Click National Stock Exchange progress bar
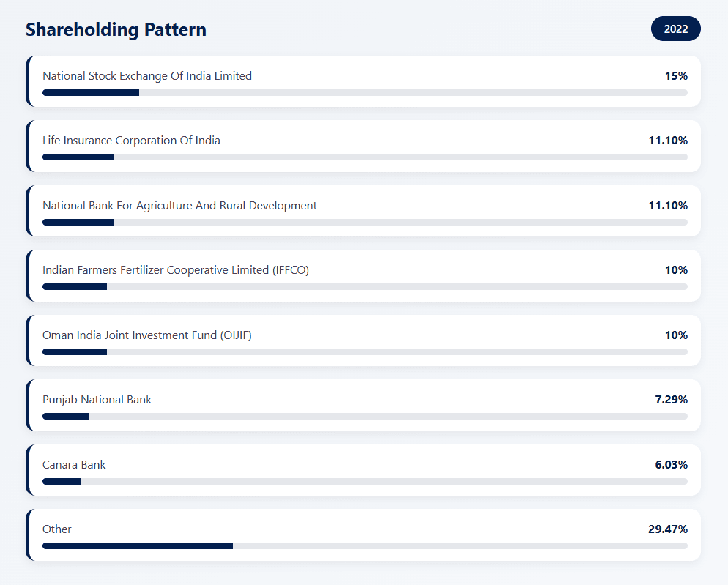The image size is (728, 585). point(365,93)
